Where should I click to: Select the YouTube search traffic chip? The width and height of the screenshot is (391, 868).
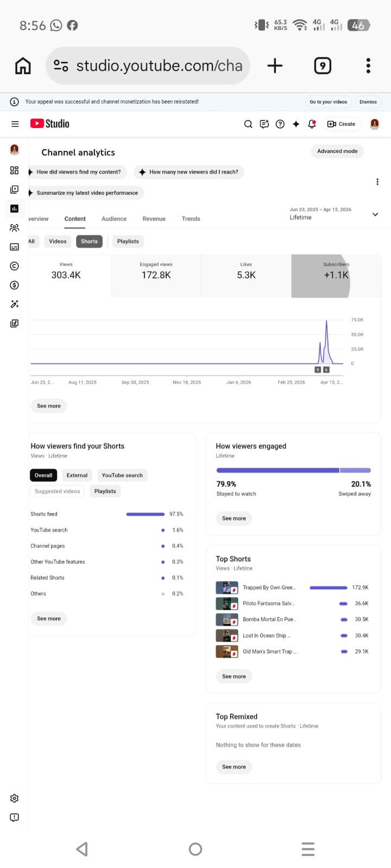coord(122,475)
